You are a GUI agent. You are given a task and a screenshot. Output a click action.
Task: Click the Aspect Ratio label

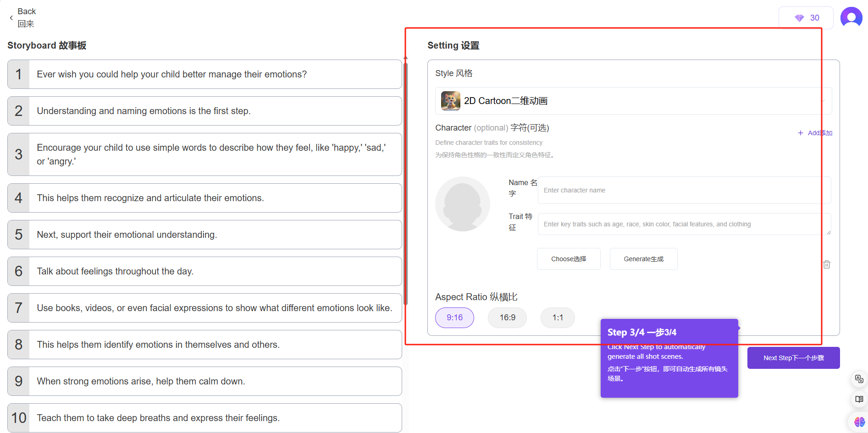coord(476,297)
